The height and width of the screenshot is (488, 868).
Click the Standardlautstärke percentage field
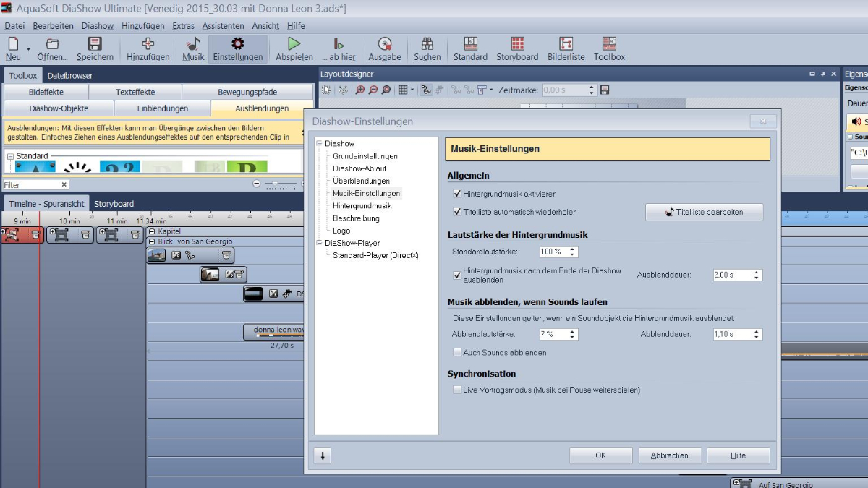(553, 252)
